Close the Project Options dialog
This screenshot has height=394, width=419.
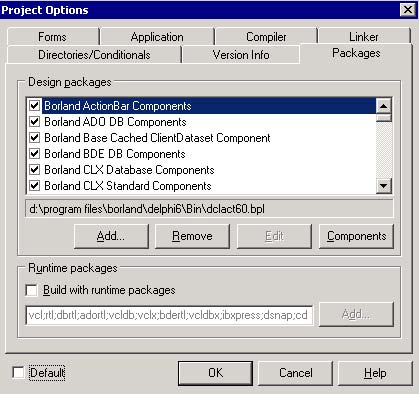pos(408,10)
